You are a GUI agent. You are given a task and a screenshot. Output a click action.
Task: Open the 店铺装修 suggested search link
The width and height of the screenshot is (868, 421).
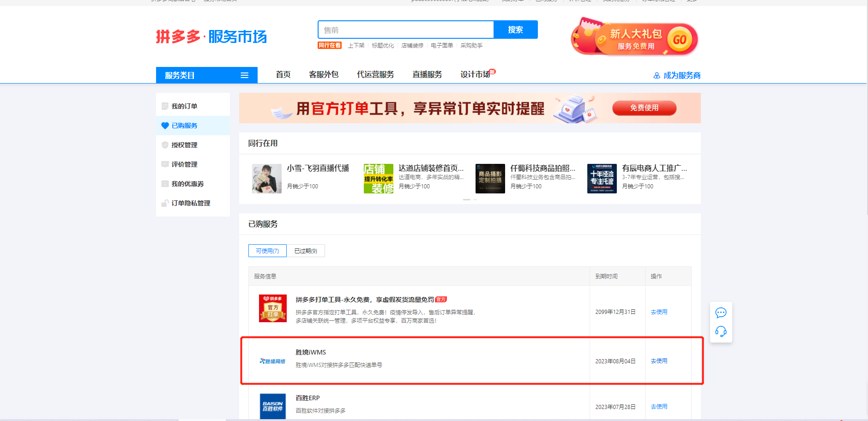(412, 45)
